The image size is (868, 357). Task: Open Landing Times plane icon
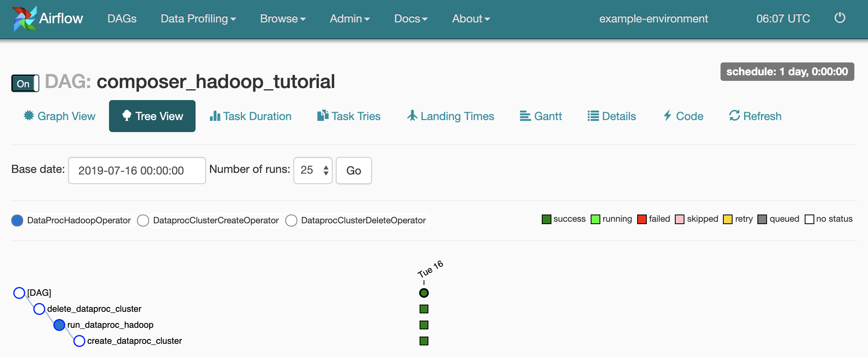point(412,116)
